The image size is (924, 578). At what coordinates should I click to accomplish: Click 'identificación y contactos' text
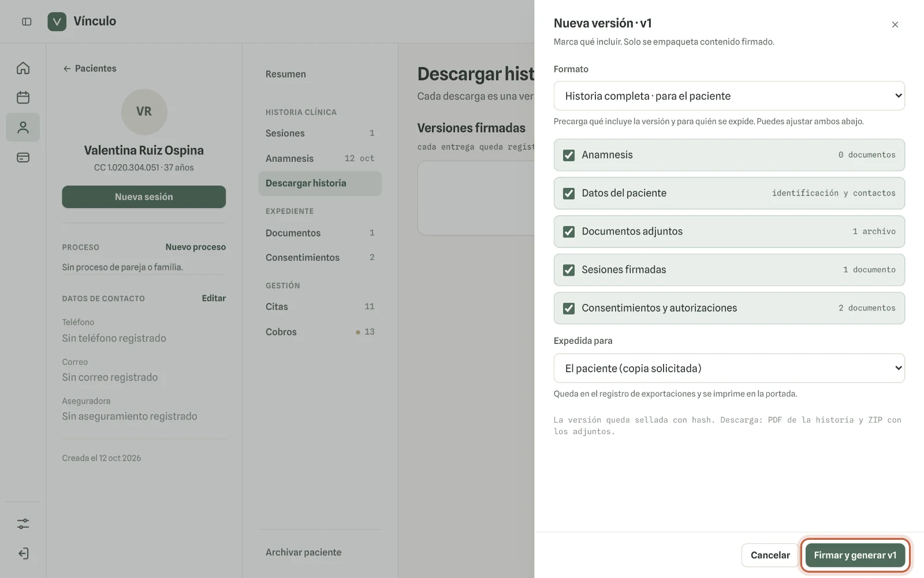tap(833, 193)
